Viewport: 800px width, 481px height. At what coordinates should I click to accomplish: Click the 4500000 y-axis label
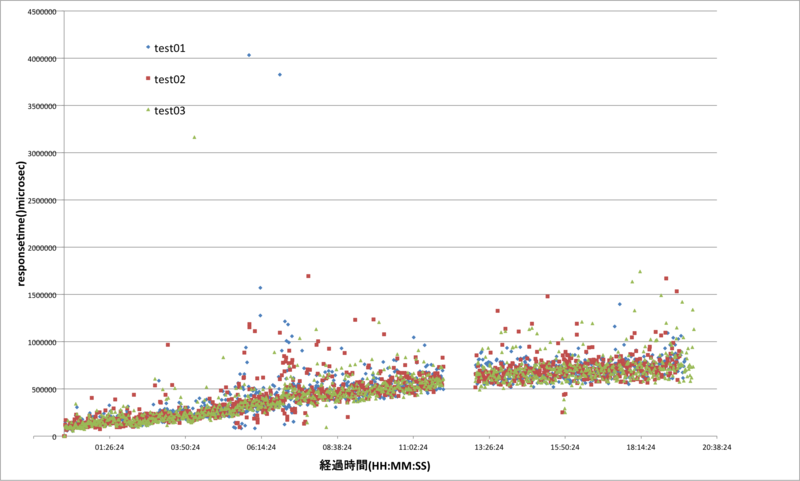42,12
